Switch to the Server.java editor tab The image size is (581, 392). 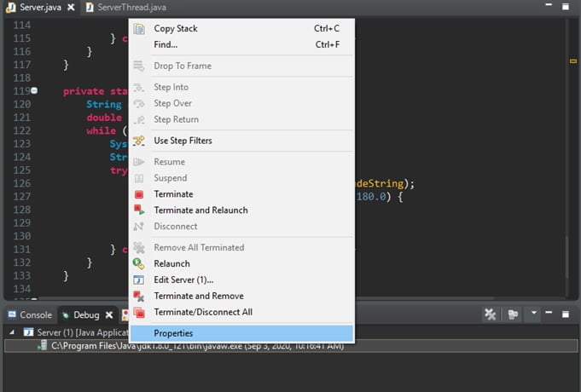[40, 7]
